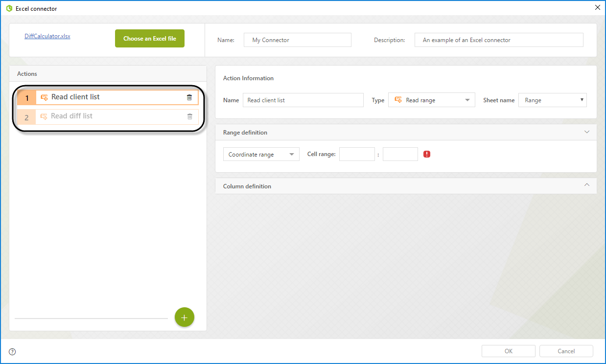Expand the Column definition section

pyautogui.click(x=587, y=185)
